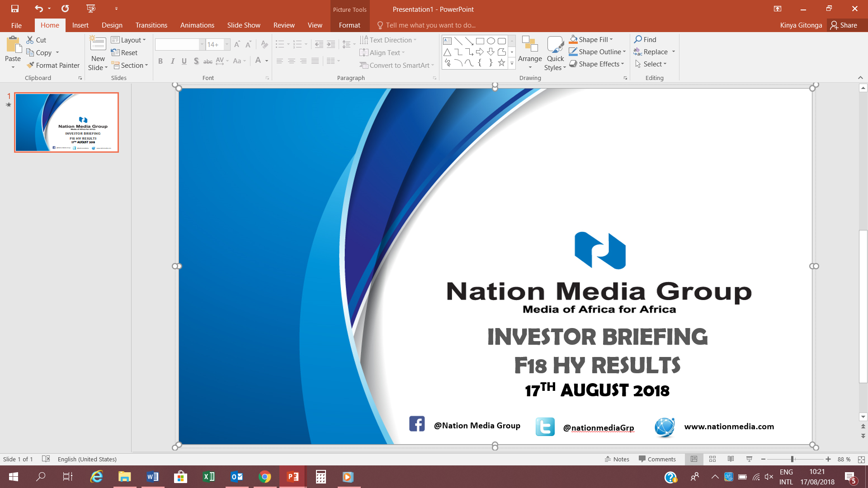Click the Save icon in quick access toolbar
This screenshot has height=488, width=868.
coord(15,9)
